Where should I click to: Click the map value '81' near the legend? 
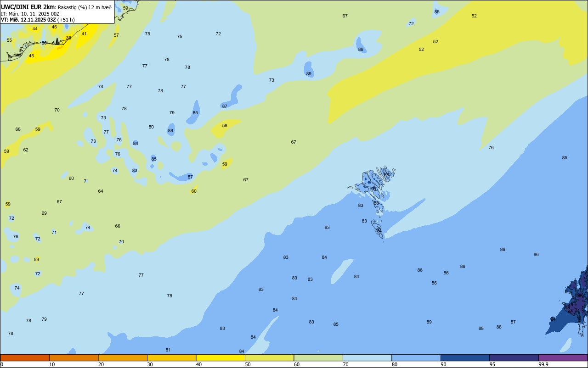pos(168,350)
